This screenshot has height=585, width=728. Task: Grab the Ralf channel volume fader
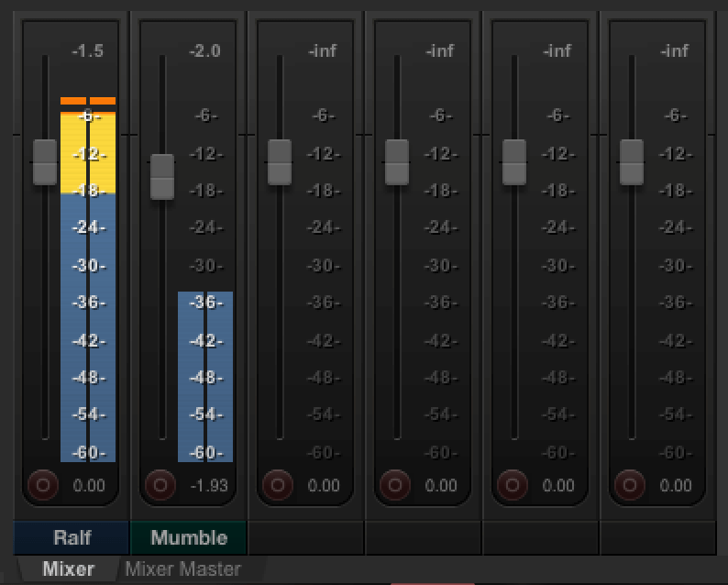click(x=45, y=161)
